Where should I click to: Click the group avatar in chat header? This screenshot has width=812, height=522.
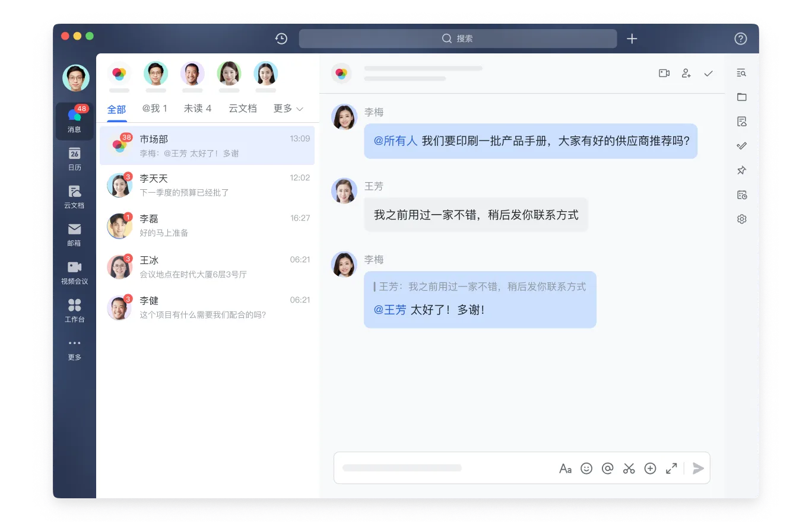pyautogui.click(x=341, y=74)
